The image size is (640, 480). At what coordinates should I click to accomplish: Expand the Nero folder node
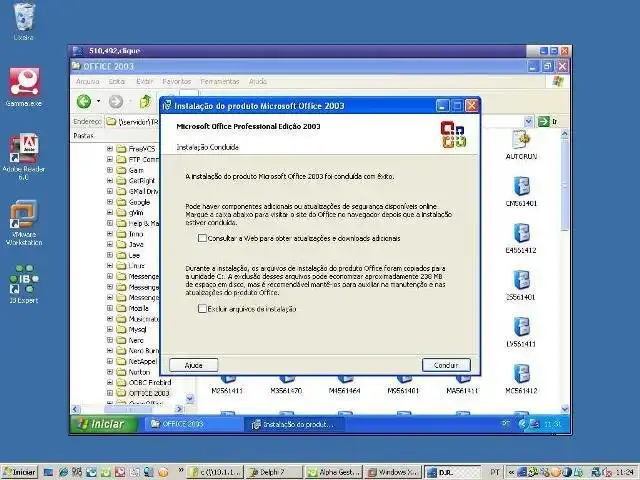coord(110,340)
